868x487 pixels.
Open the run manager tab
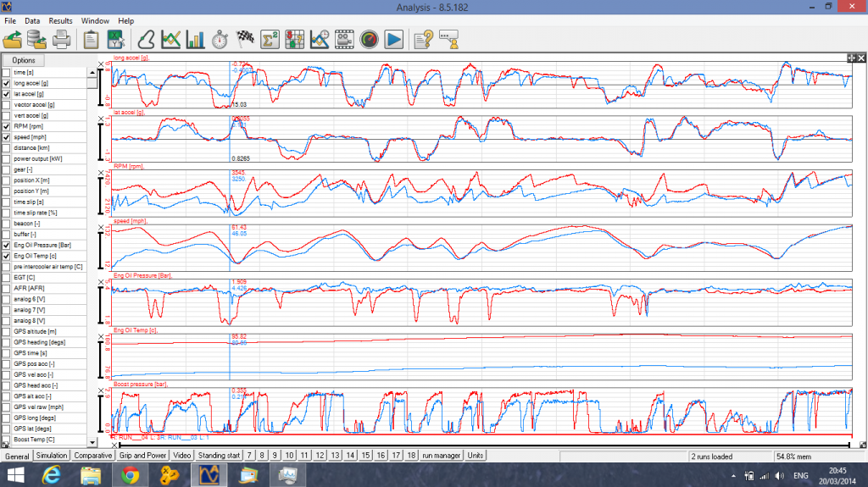(441, 456)
